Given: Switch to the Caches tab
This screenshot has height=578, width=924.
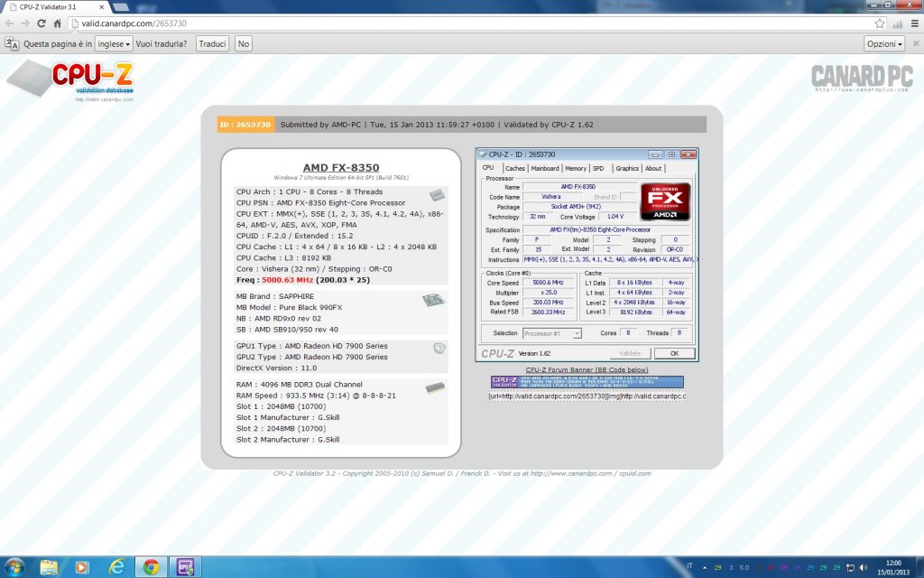Looking at the screenshot, I should (515, 169).
